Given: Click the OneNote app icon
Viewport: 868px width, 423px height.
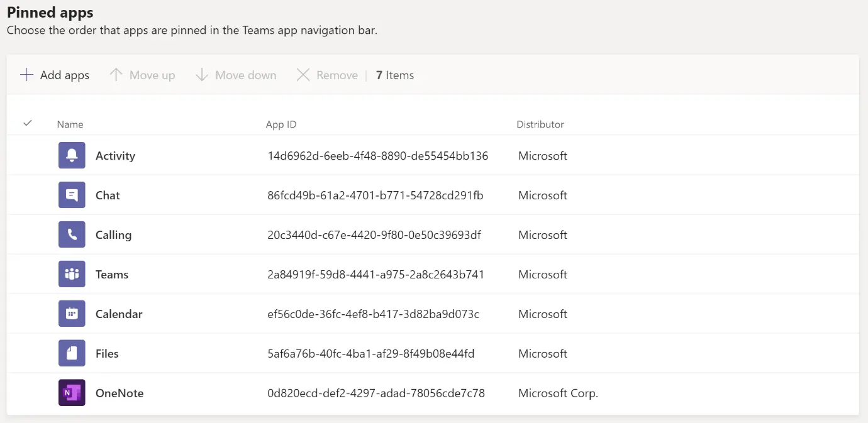Looking at the screenshot, I should [72, 393].
